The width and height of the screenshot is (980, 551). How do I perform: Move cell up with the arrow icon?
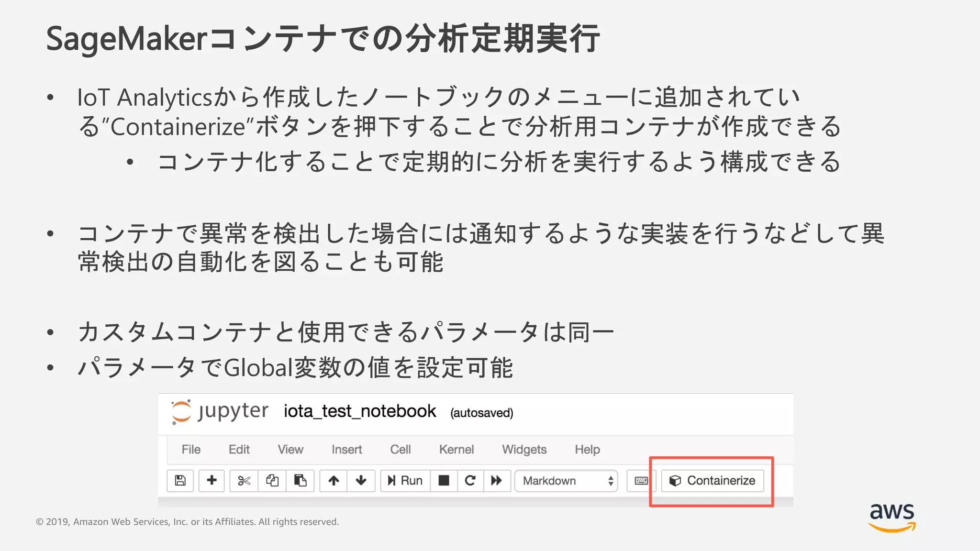click(x=334, y=481)
